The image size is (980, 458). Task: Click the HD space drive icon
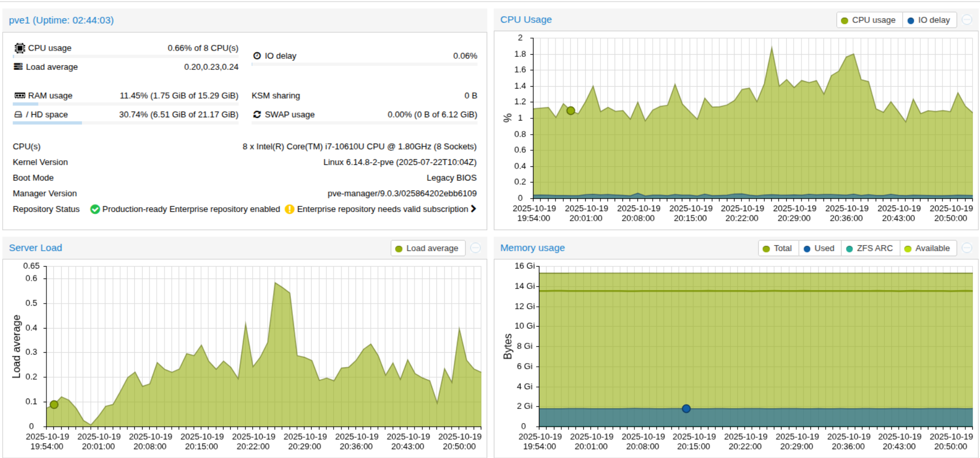click(x=18, y=114)
